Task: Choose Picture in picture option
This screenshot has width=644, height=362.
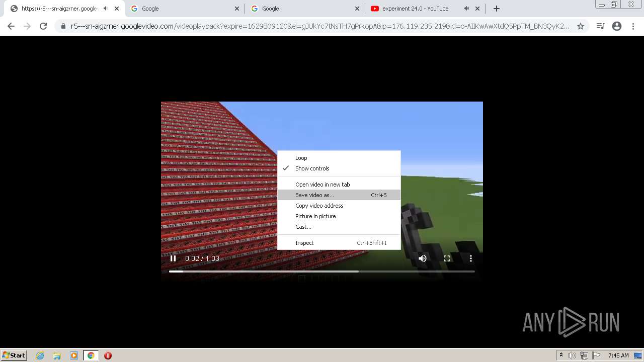Action: (339, 216)
